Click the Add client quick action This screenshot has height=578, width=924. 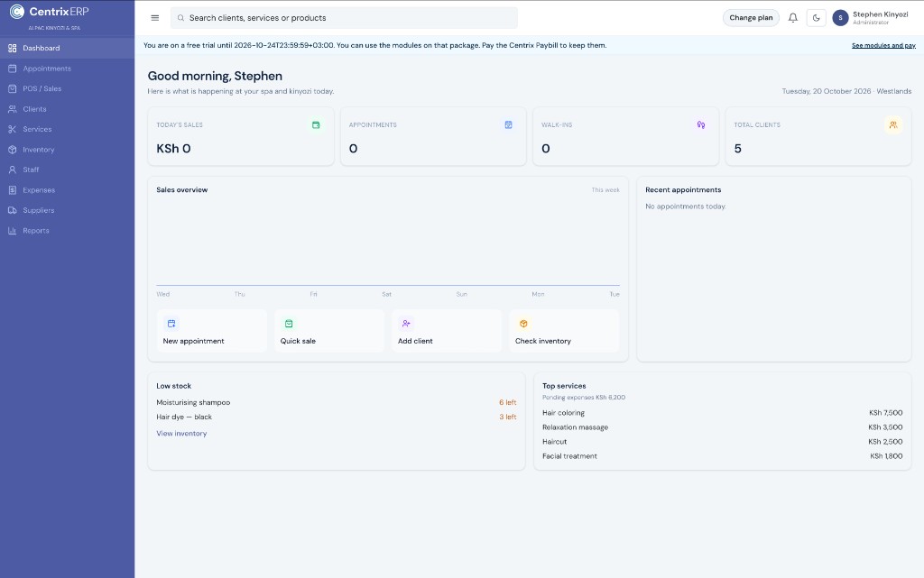click(447, 331)
